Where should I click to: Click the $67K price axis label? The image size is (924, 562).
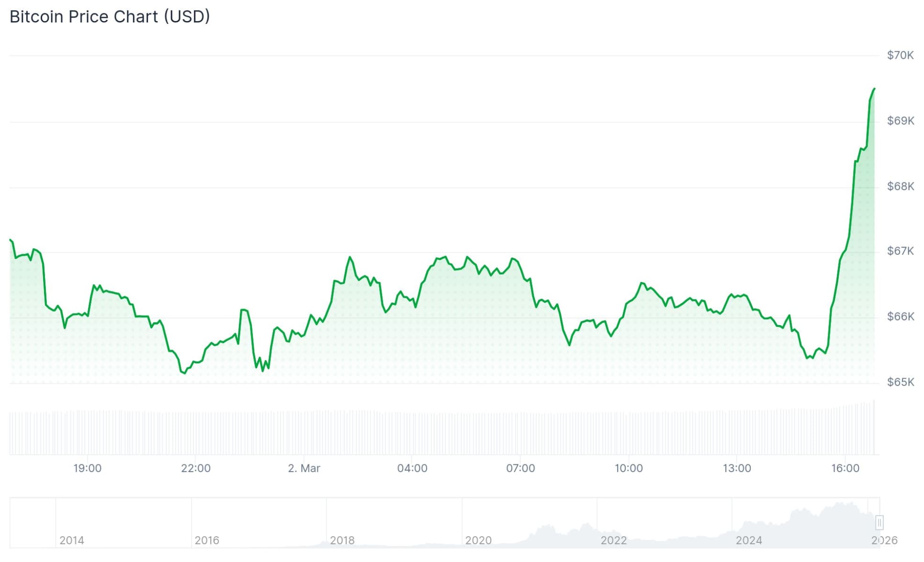click(900, 251)
